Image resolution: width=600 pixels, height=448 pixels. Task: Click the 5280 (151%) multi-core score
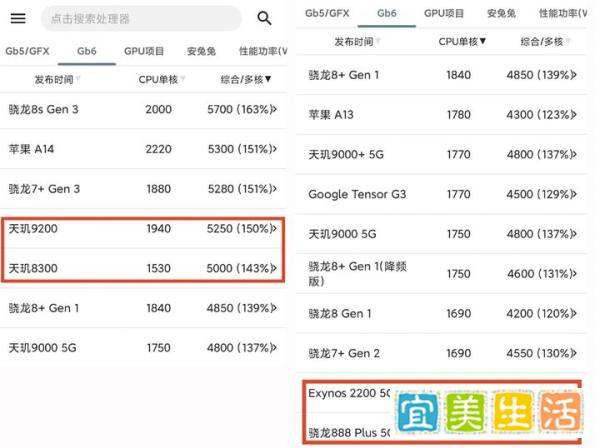pos(239,189)
